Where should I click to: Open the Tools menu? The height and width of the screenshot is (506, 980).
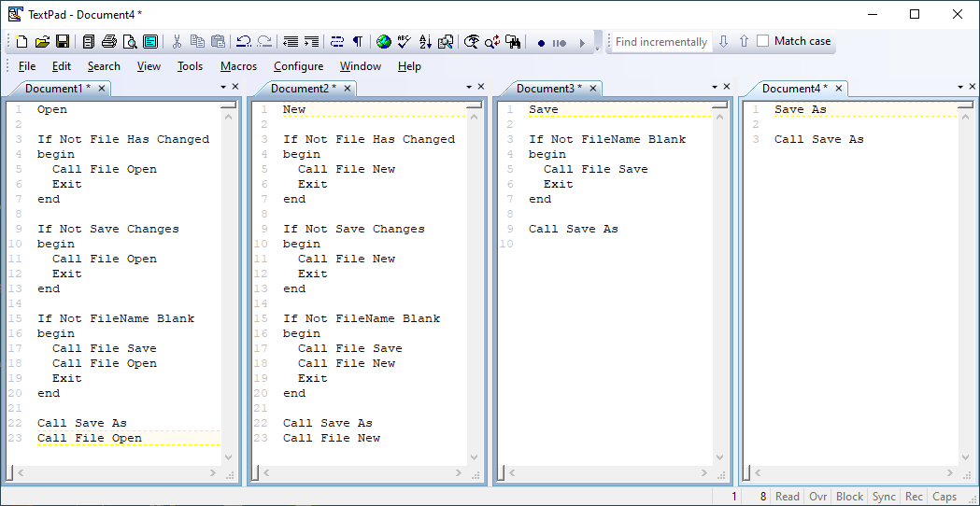[190, 66]
